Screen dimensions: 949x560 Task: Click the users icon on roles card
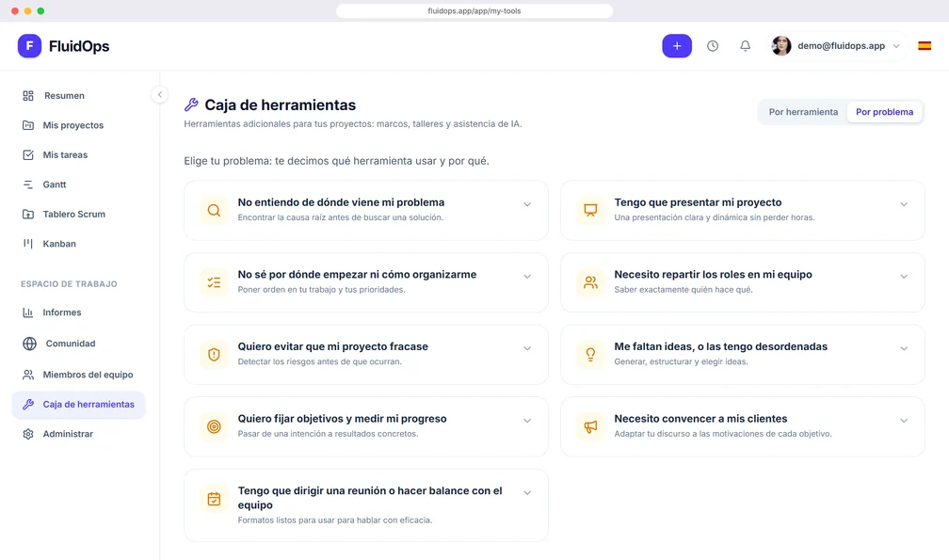tap(590, 281)
